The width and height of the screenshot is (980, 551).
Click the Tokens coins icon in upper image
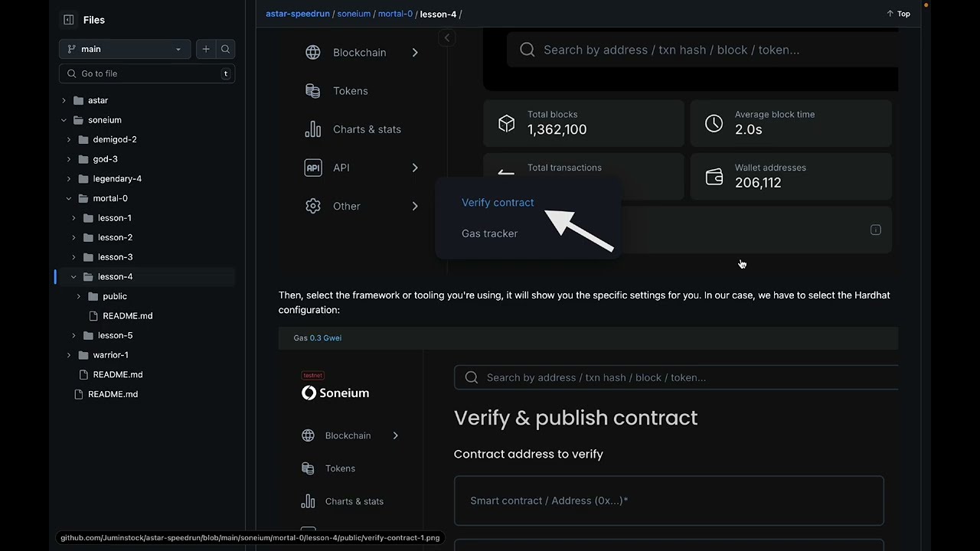click(313, 91)
